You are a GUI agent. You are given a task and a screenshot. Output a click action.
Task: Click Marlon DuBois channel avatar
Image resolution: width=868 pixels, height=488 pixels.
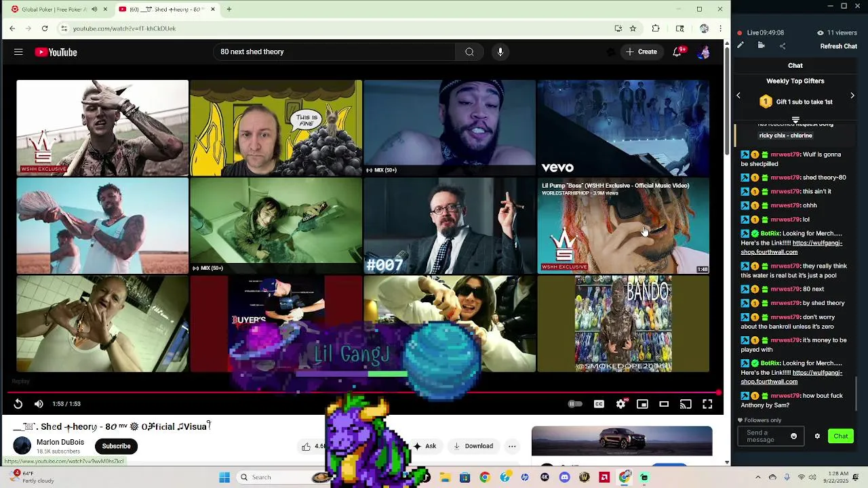tap(22, 445)
